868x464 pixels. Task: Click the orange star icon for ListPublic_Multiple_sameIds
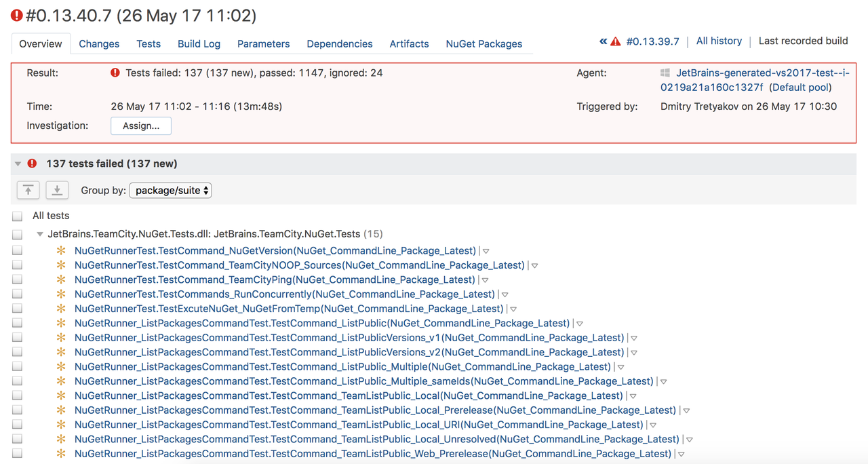[62, 381]
